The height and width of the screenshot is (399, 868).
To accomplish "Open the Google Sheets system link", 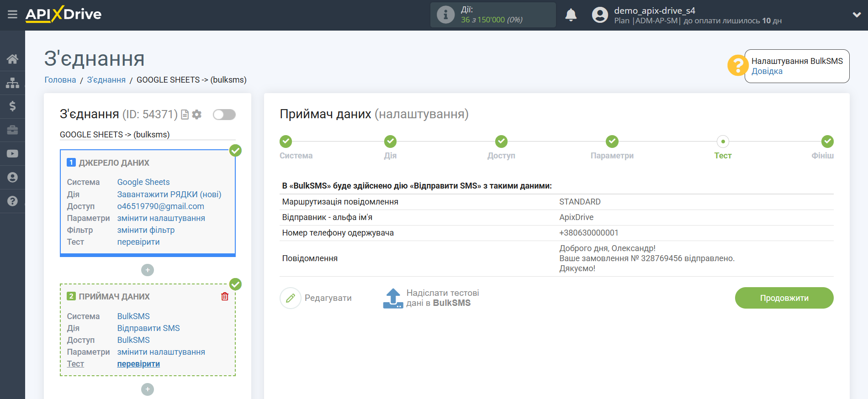I will tap(143, 182).
